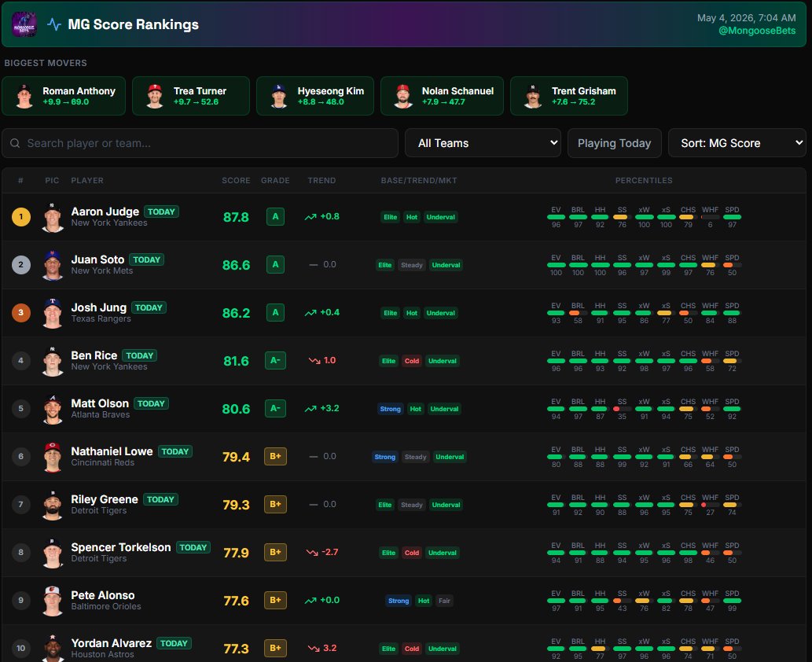Click Josh Jung's upward trend arrow icon
This screenshot has height=662, width=812.
click(310, 313)
